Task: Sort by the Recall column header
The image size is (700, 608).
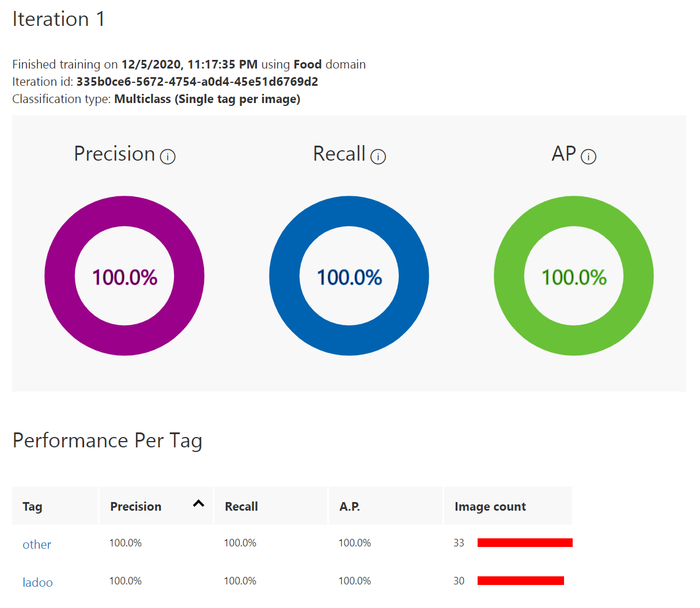Action: tap(241, 507)
